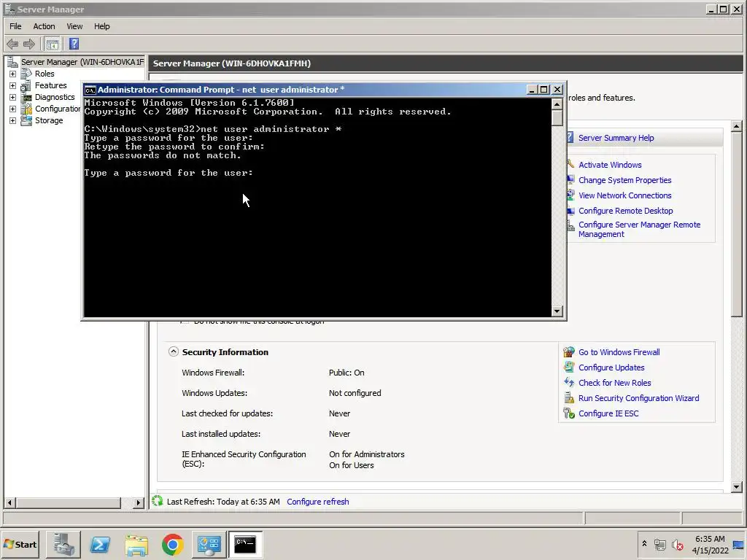The image size is (747, 560).
Task: Select Roles in the console tree
Action: (44, 74)
